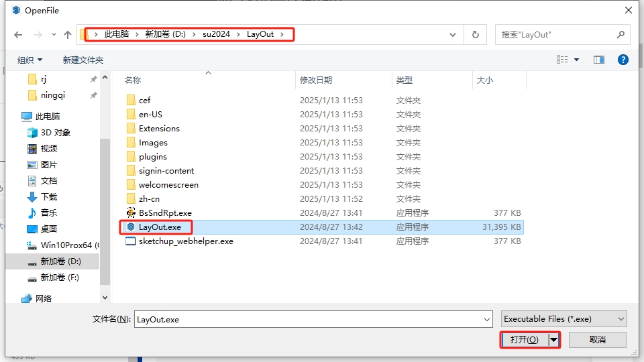Expand the file name dropdown arrow
The height and width of the screenshot is (362, 644).
(487, 319)
